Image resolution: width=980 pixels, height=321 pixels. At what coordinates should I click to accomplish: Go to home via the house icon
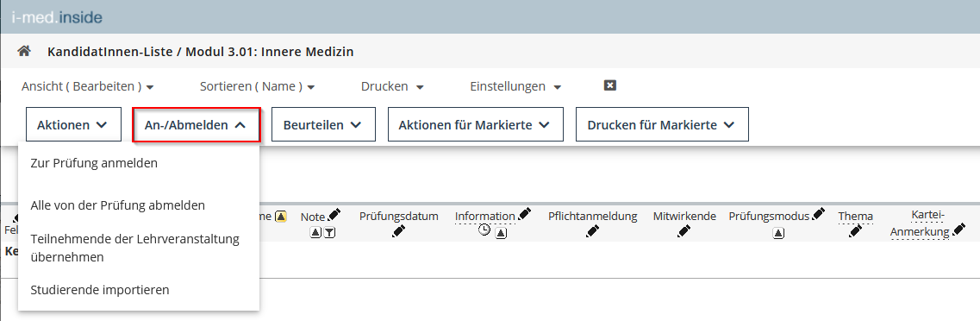point(24,51)
